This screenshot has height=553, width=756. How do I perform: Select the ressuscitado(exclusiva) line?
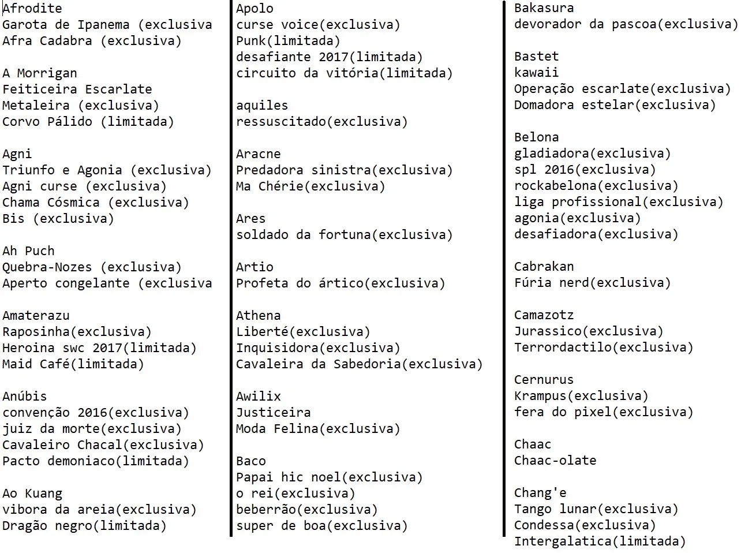coord(322,122)
